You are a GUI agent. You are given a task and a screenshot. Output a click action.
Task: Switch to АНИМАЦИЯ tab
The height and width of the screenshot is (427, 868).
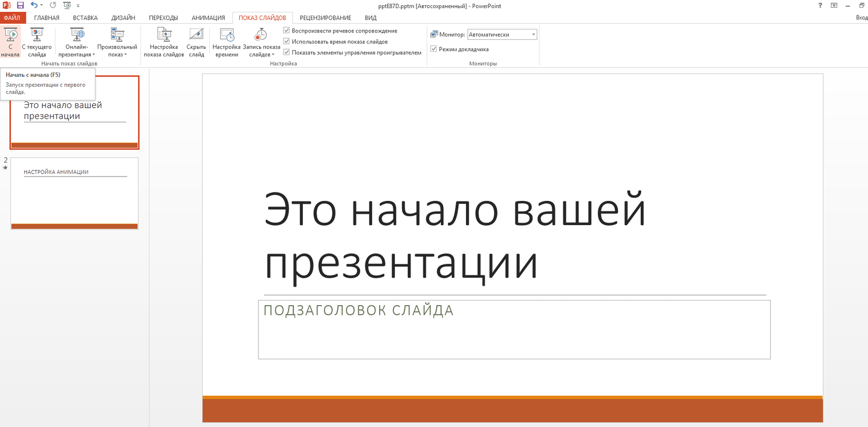(208, 18)
